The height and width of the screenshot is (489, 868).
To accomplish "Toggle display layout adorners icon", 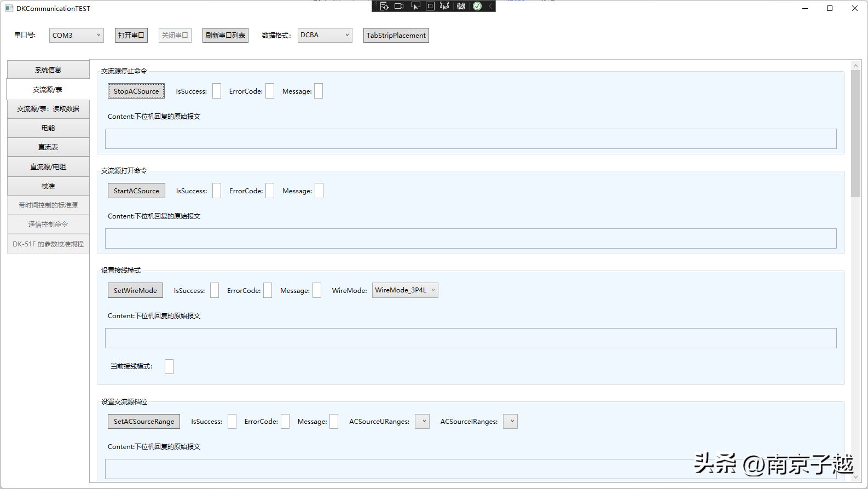I will [x=430, y=6].
